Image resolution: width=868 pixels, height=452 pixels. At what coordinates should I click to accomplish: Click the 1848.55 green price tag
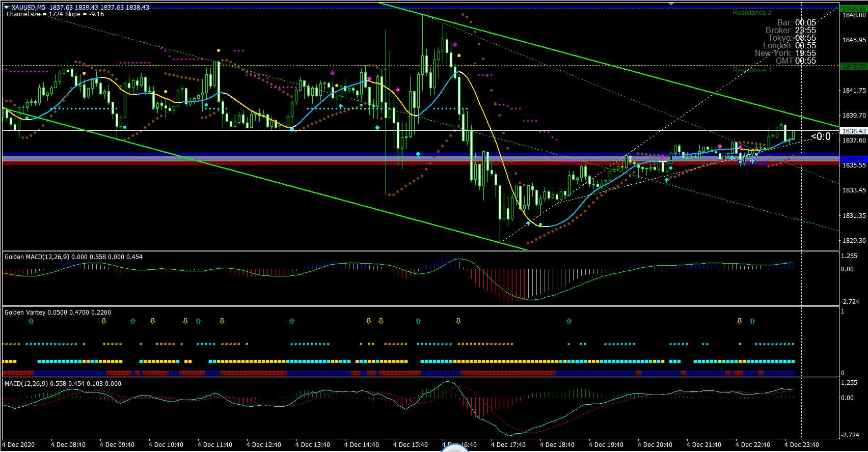pos(854,9)
